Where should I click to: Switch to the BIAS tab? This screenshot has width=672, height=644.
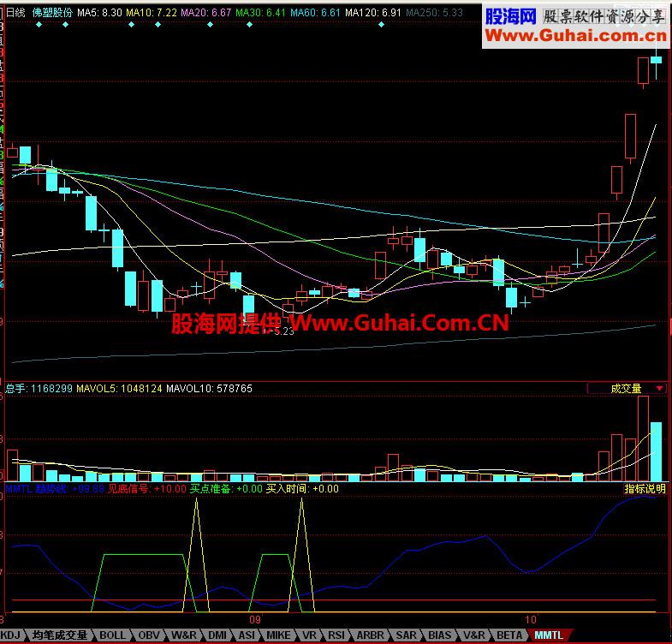(440, 635)
